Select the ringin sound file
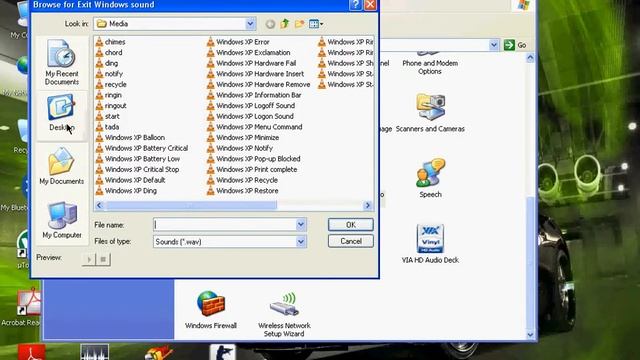This screenshot has width=640, height=360. [109, 95]
